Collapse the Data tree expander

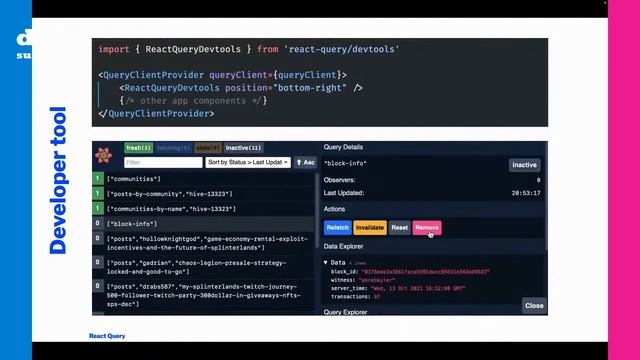pyautogui.click(x=326, y=262)
